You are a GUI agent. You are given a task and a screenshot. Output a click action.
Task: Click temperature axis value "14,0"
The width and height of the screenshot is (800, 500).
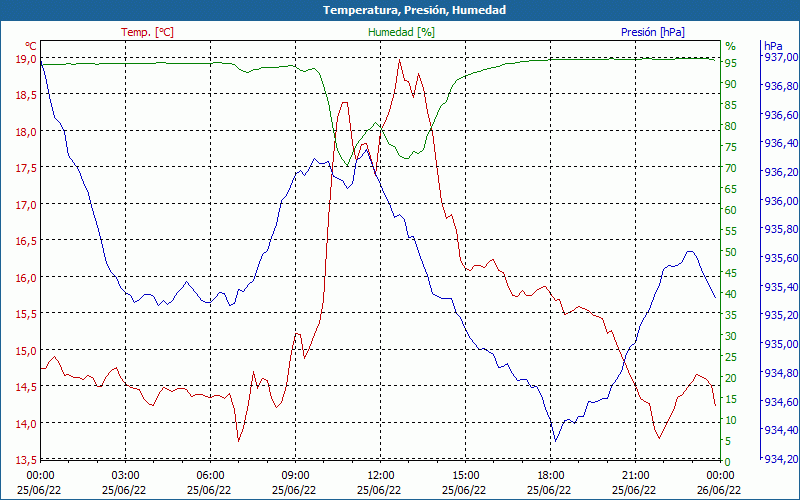coord(26,424)
